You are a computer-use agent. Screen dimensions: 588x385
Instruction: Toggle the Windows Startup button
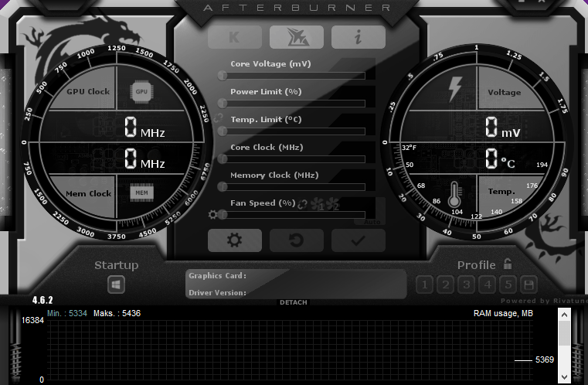116,284
